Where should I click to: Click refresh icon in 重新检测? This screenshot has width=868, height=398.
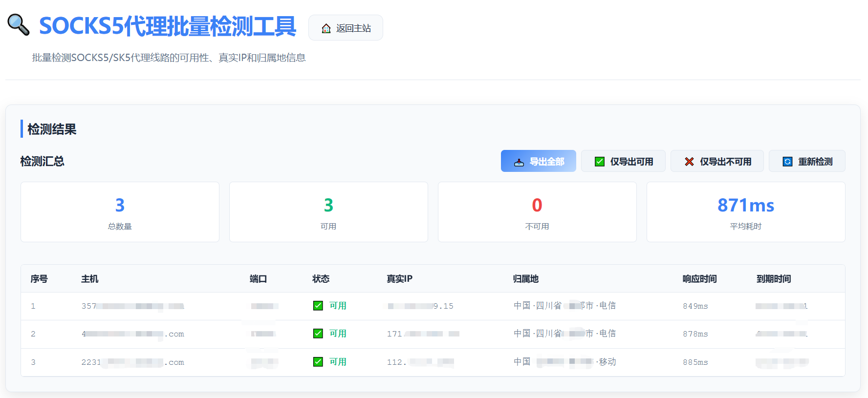click(787, 162)
